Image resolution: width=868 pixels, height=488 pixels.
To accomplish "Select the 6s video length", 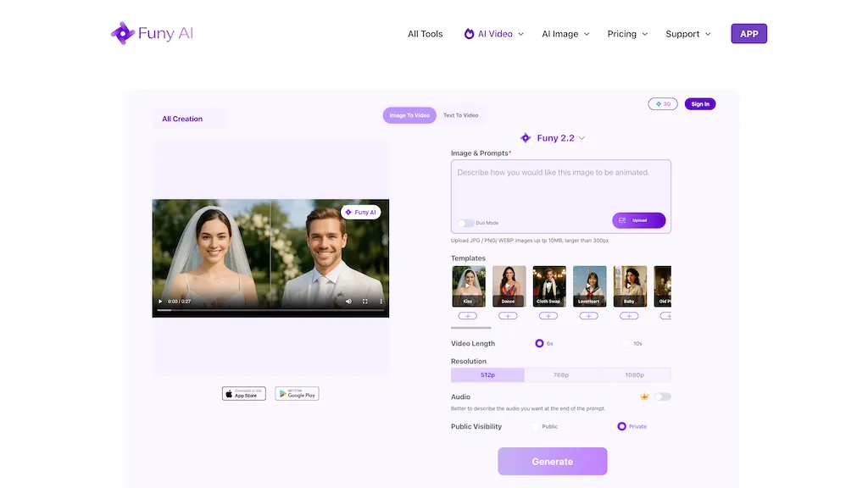I will (539, 344).
